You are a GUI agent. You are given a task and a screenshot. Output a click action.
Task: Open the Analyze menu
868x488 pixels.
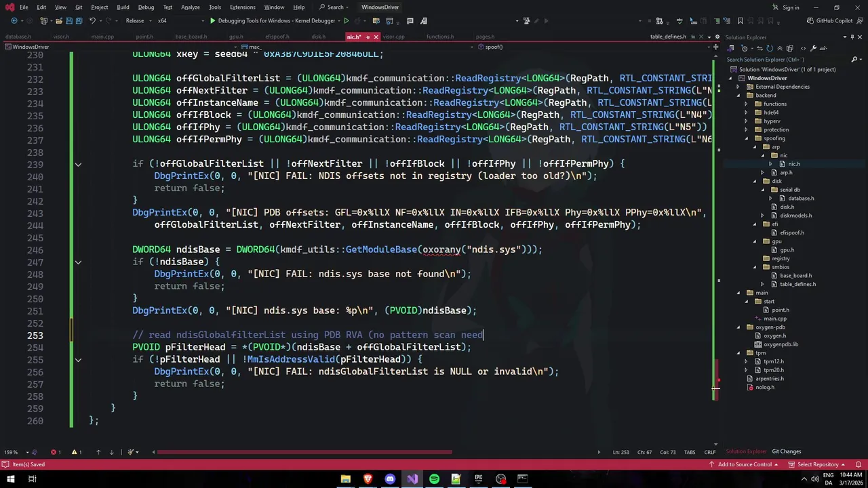pyautogui.click(x=191, y=7)
